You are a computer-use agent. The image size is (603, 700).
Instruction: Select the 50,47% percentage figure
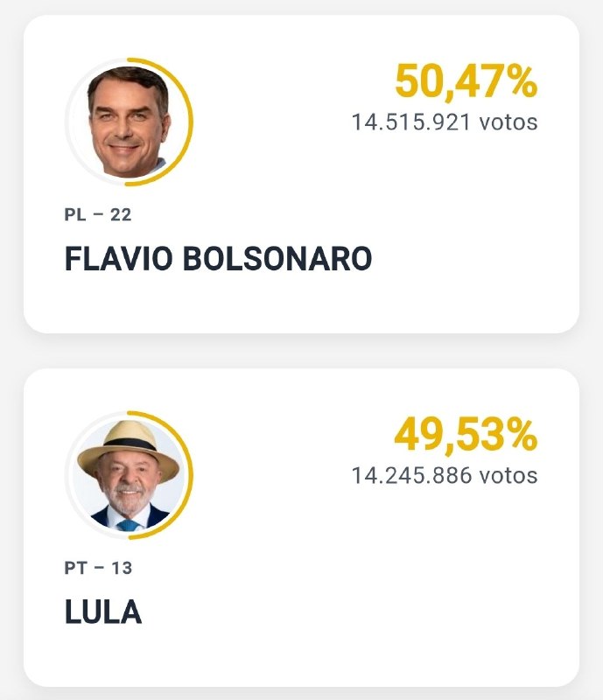tap(466, 80)
